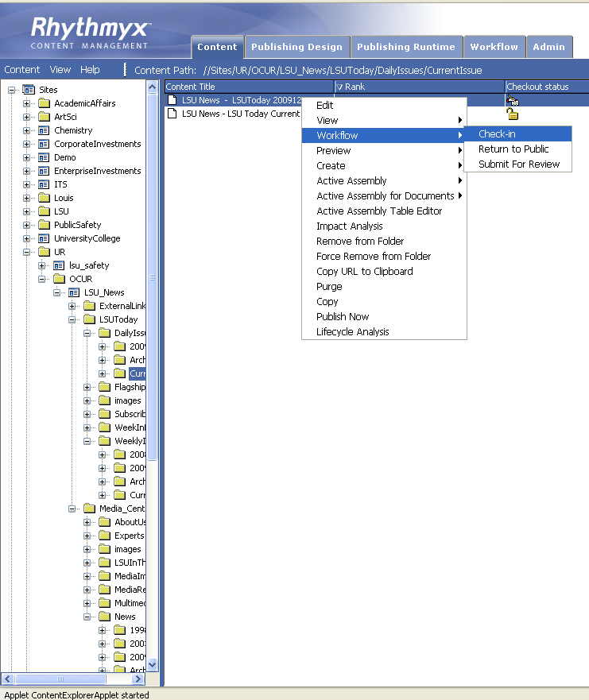Click the Content Title column header
589x700 pixels.
tap(249, 87)
